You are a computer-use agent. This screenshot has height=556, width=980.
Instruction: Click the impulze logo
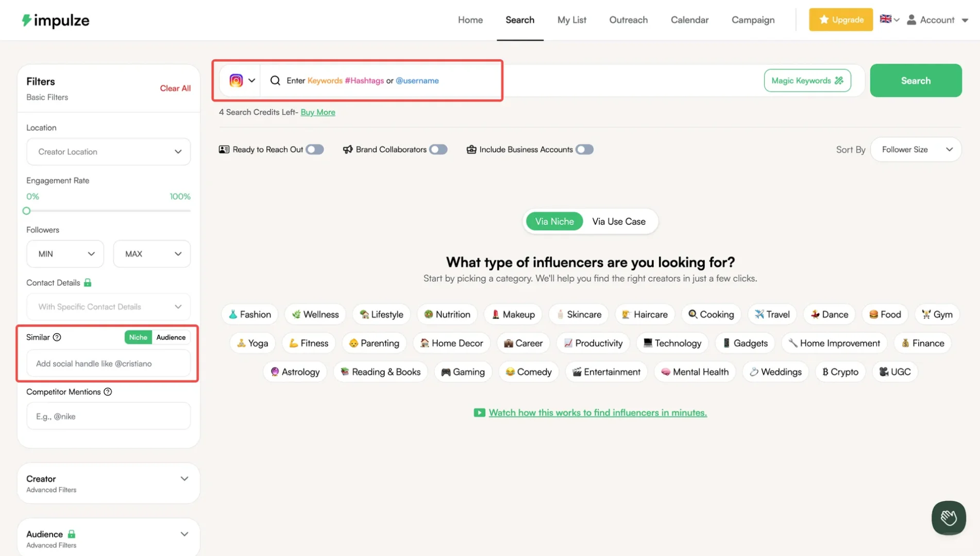point(56,20)
